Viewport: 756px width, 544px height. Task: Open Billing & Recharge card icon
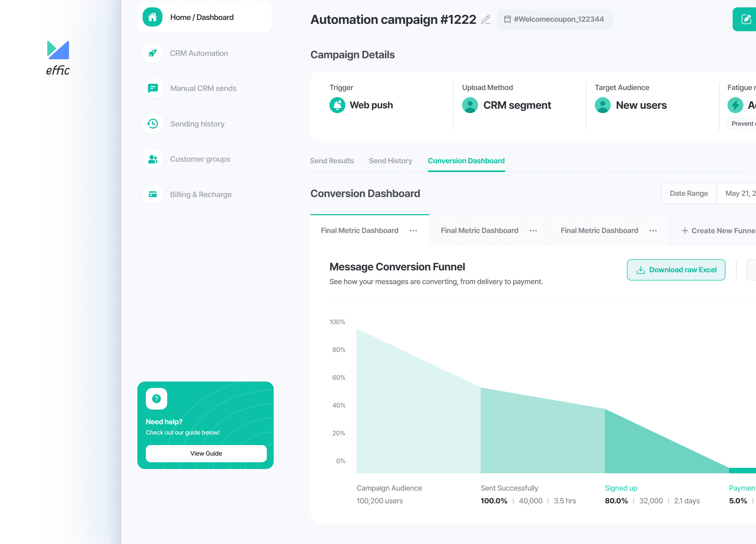153,194
